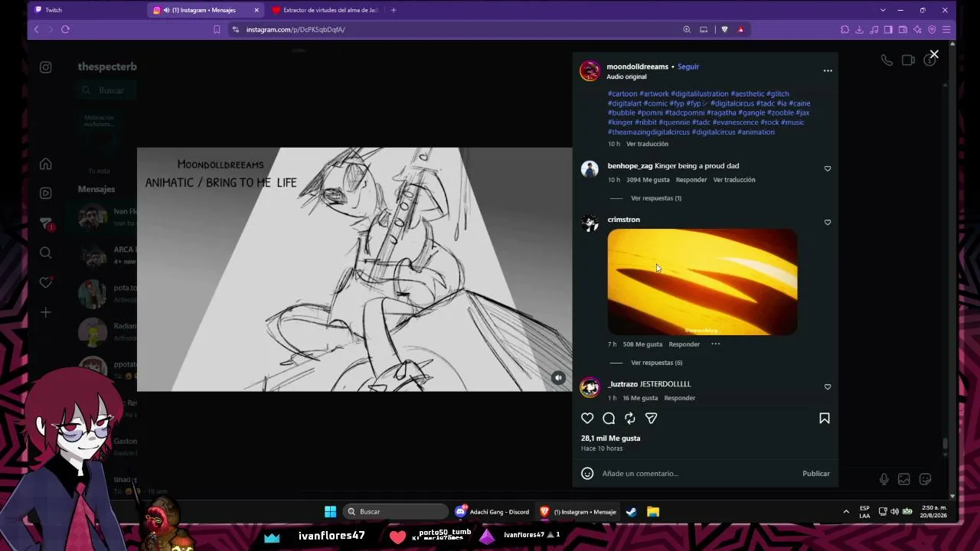The width and height of the screenshot is (980, 551).
Task: Open Steam from the taskbar
Action: (632, 512)
